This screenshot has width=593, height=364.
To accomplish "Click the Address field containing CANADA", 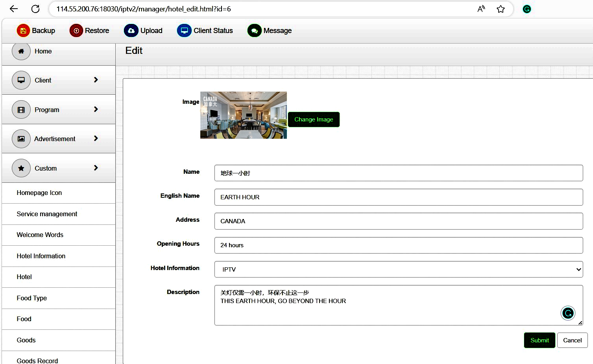I will coord(399,221).
